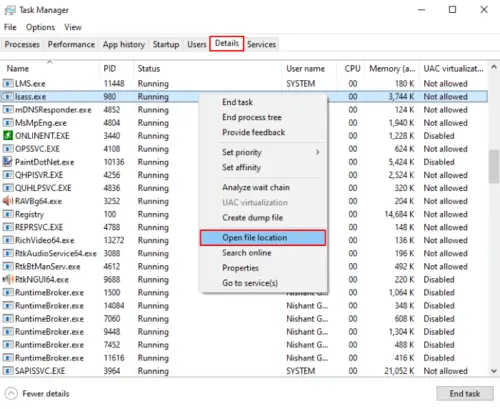Click the End task button at bottom

click(465, 394)
